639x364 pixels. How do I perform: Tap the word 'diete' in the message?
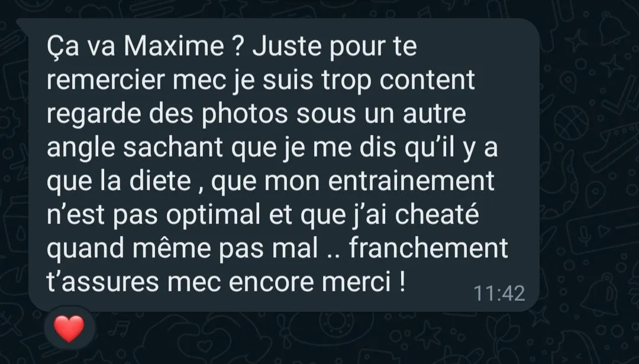pyautogui.click(x=160, y=181)
